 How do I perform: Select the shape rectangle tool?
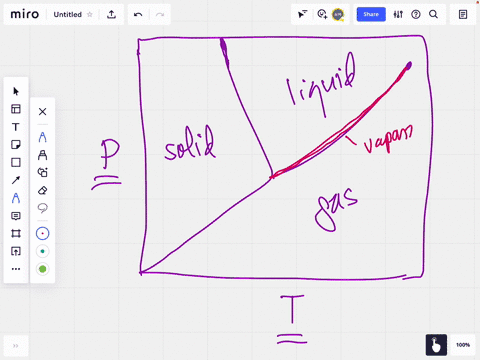(16, 162)
